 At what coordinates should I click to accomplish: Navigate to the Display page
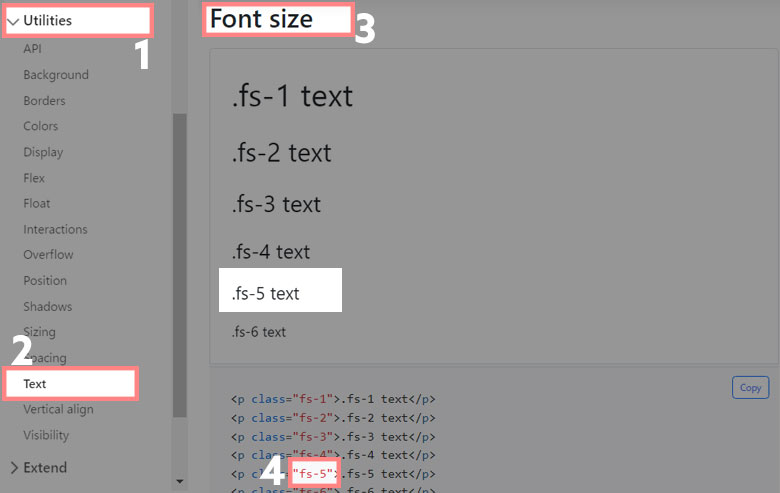(x=43, y=152)
